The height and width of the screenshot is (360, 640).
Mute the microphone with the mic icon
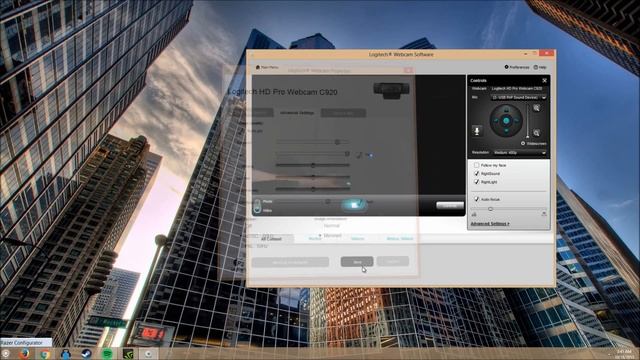(x=477, y=131)
